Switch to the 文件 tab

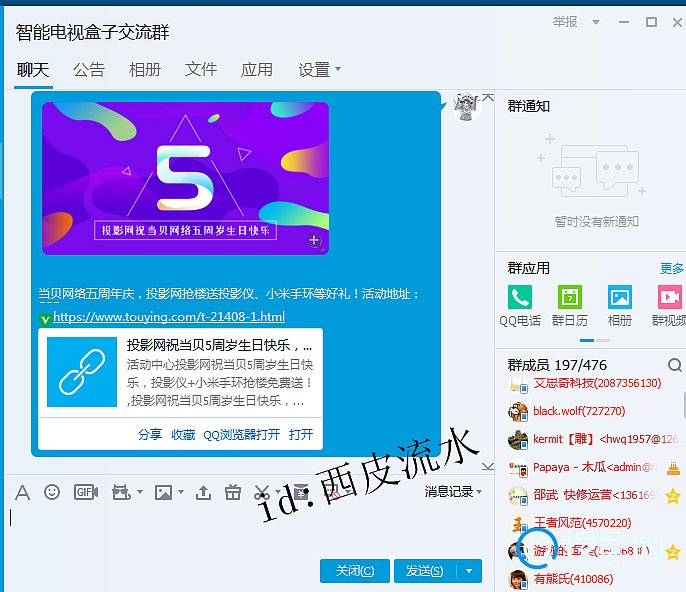[201, 70]
